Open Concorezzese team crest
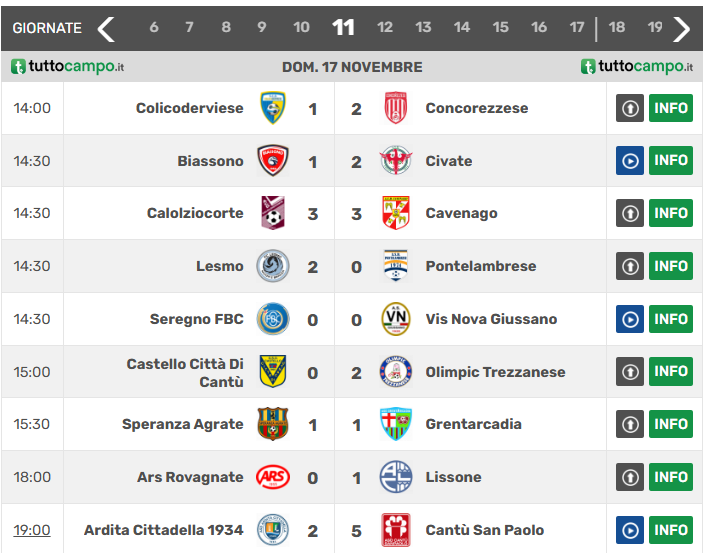This screenshot has height=553, width=707. coord(395,108)
